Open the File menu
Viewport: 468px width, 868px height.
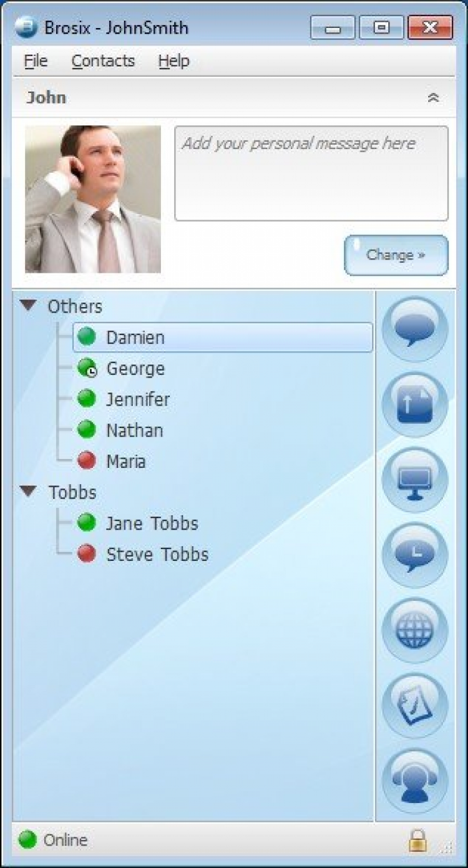36,61
